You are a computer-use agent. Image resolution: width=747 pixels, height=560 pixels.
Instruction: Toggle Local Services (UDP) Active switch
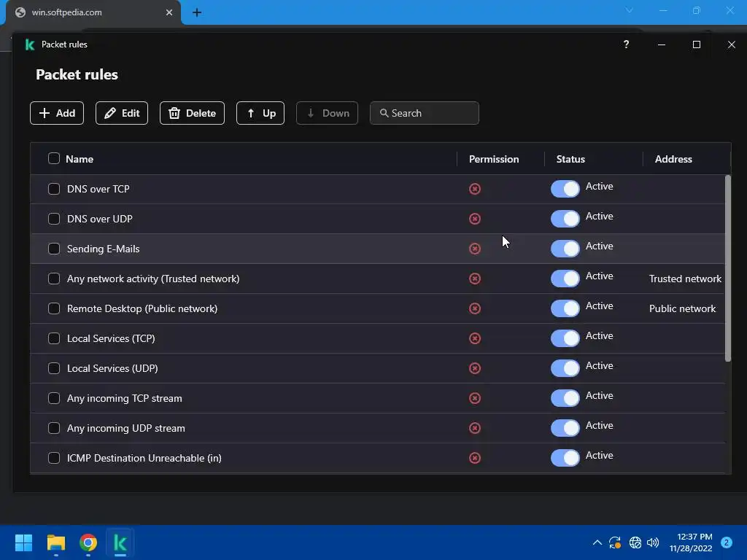pos(565,368)
